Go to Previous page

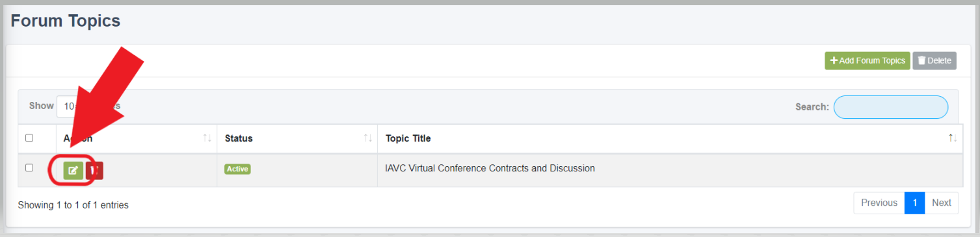coord(879,203)
